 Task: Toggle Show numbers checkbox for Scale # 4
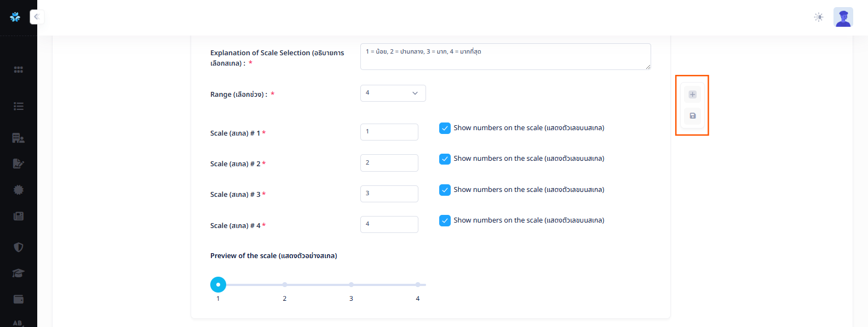(x=445, y=220)
